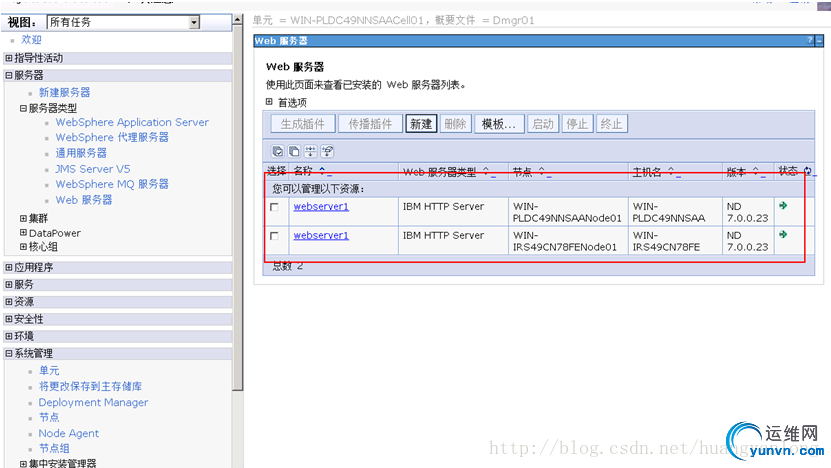Screen dimensions: 831x468
Task: Open Deployment Manager link
Action: 93,402
